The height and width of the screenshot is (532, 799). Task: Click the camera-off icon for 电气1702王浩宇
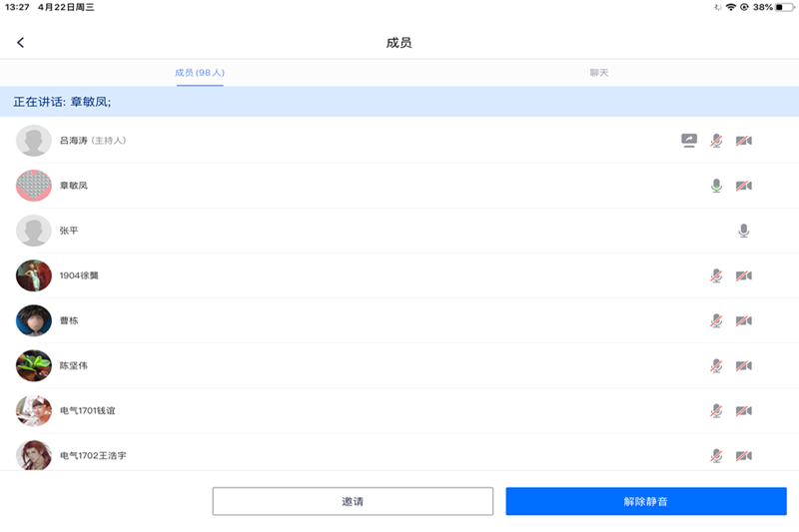tap(744, 455)
